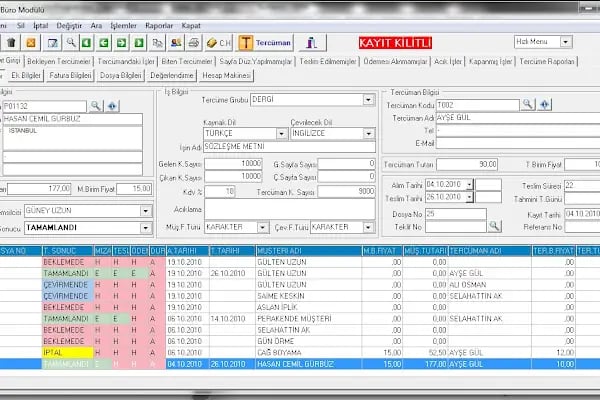Open the Hesap Makinesi button
Screen dimensions: 600x400
(x=227, y=75)
